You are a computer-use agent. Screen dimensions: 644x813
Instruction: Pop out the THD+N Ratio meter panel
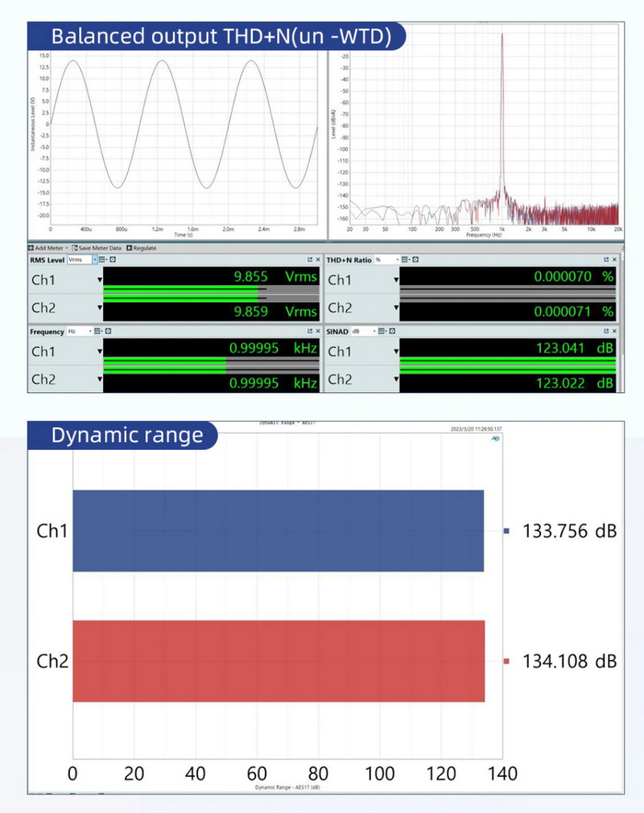click(x=606, y=260)
